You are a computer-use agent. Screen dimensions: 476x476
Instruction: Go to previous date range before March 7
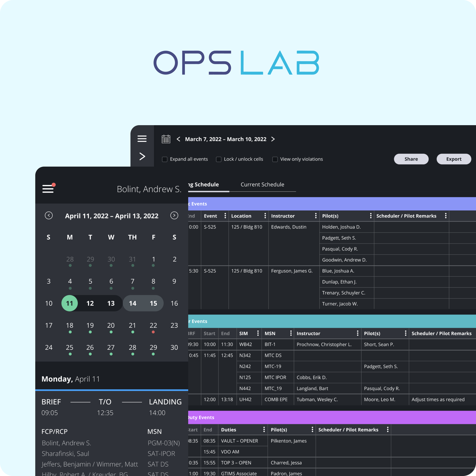[178, 139]
